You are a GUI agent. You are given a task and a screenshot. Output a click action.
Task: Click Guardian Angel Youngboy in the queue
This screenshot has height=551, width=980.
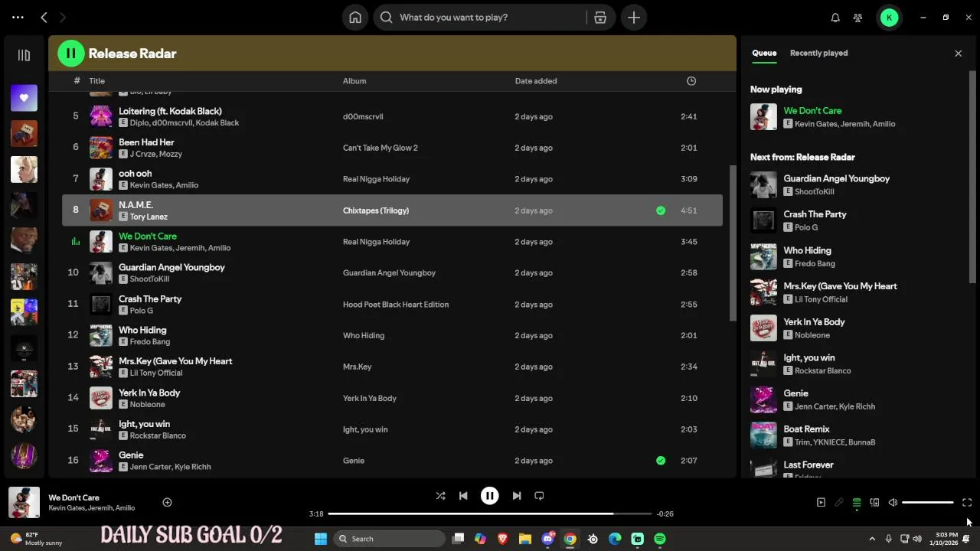(x=836, y=178)
